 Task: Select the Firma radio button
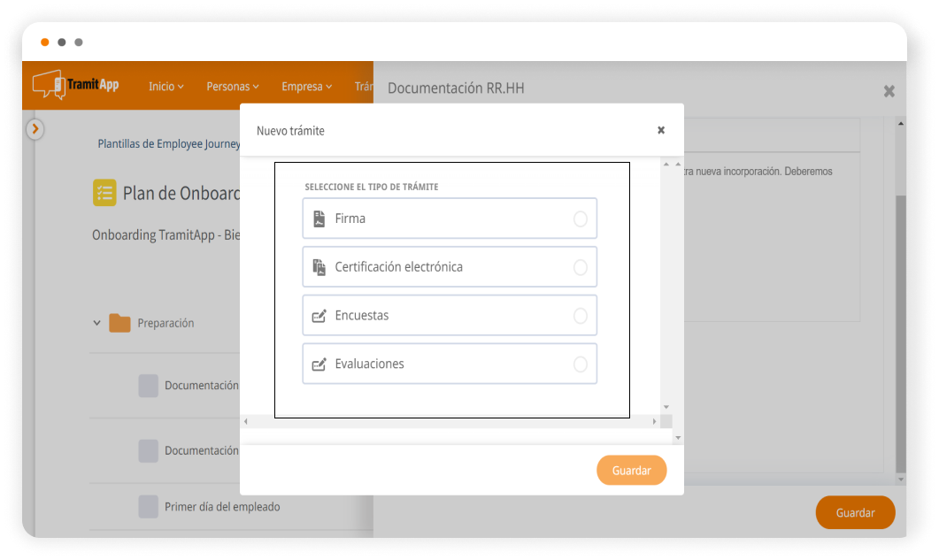pyautogui.click(x=581, y=219)
